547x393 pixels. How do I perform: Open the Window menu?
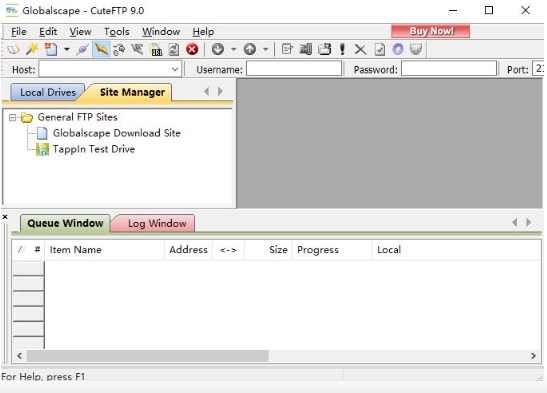coord(161,32)
